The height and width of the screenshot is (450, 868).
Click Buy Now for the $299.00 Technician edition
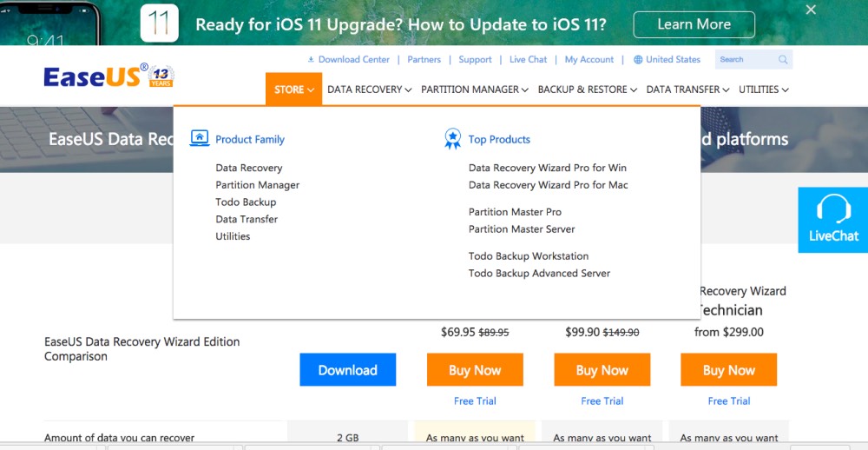click(x=728, y=370)
